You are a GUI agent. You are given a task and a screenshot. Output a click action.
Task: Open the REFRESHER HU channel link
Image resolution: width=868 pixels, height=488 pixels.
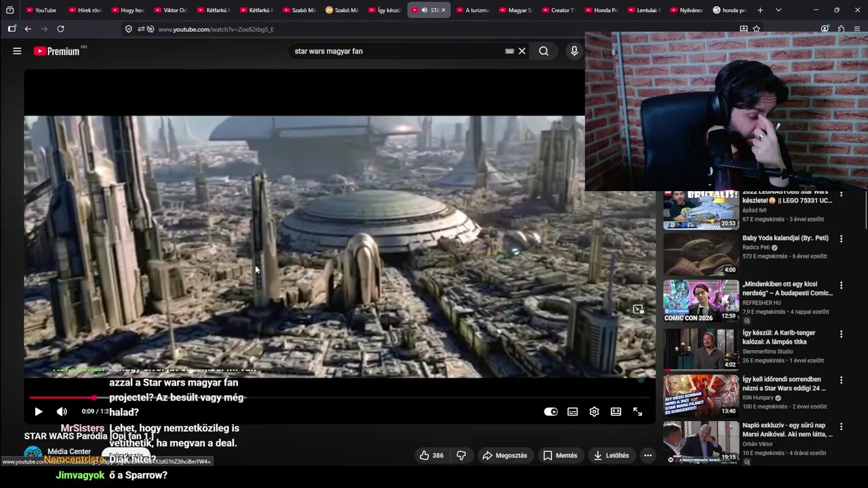(x=762, y=303)
